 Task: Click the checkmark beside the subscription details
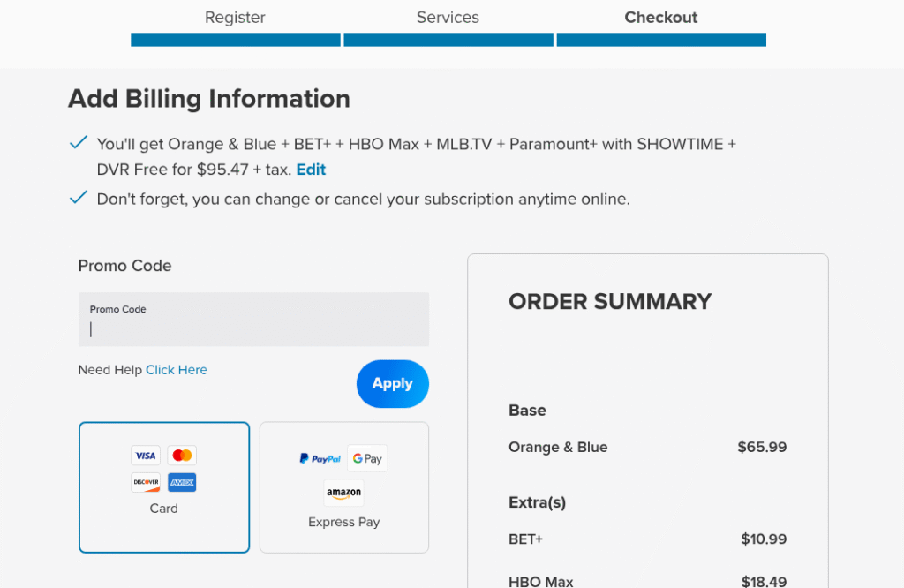click(79, 142)
